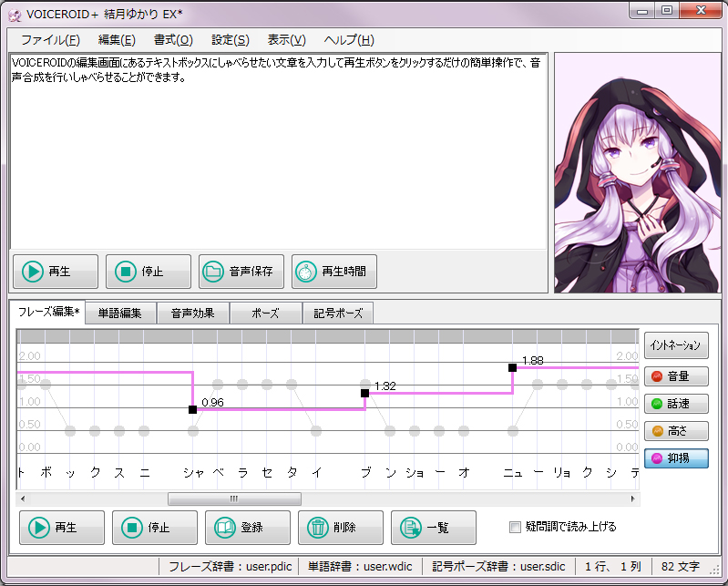Click the window resize grip

pyautogui.click(x=715, y=571)
